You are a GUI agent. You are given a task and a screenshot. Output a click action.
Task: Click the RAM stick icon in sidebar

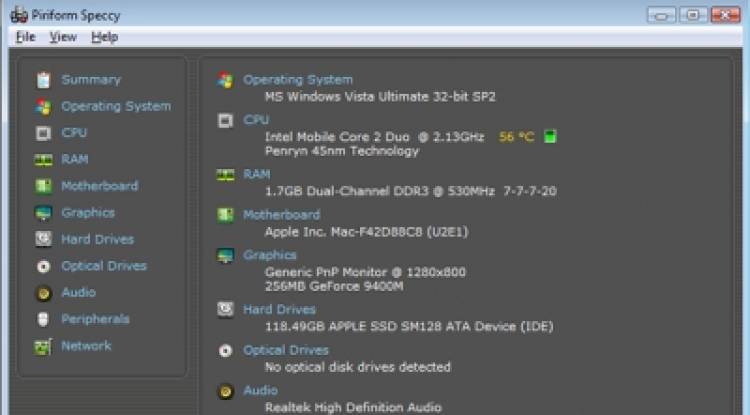(x=44, y=160)
